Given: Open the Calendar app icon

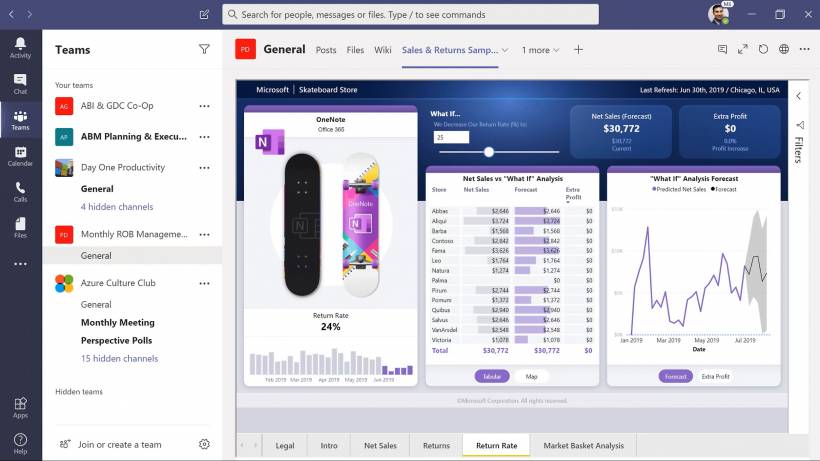Looking at the screenshot, I should point(20,155).
